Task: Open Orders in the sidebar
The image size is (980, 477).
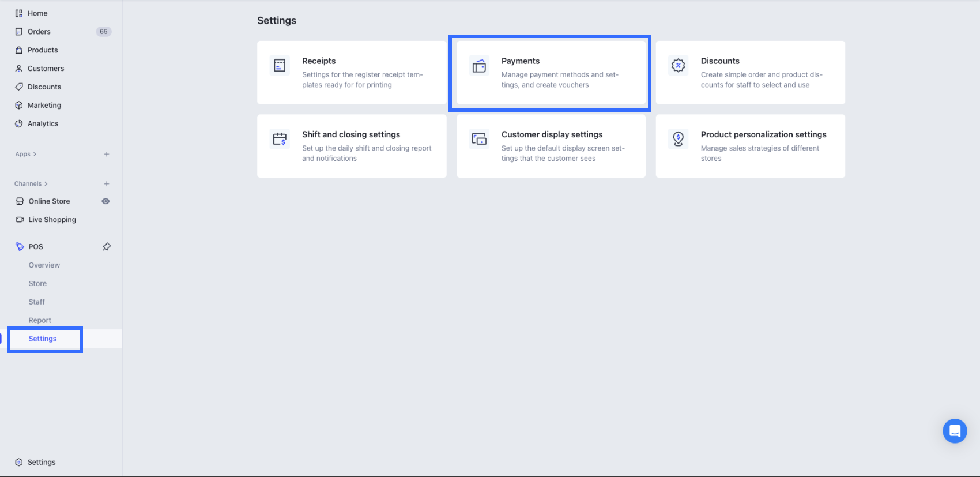Action: pos(39,32)
